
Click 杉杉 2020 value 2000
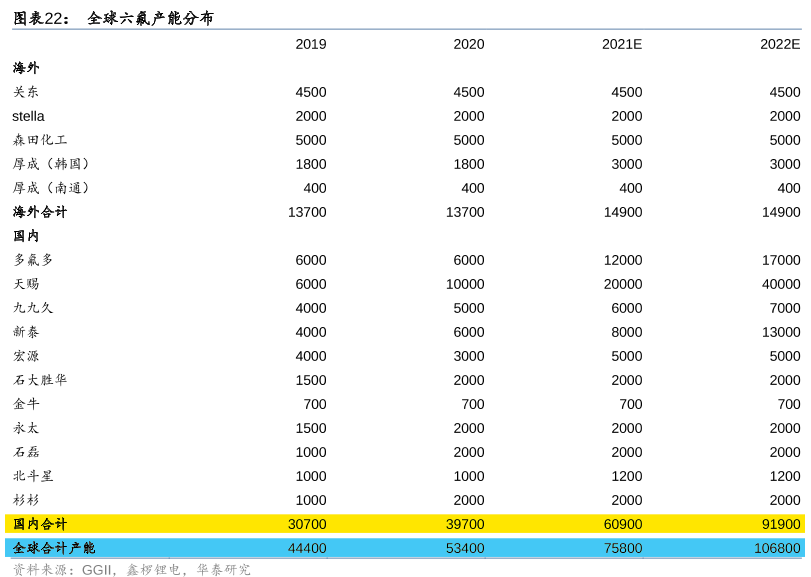point(469,500)
